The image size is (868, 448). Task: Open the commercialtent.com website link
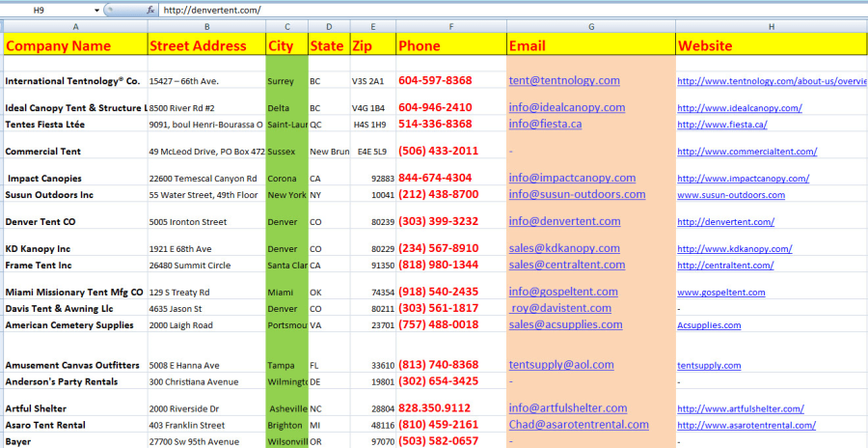pyautogui.click(x=747, y=152)
